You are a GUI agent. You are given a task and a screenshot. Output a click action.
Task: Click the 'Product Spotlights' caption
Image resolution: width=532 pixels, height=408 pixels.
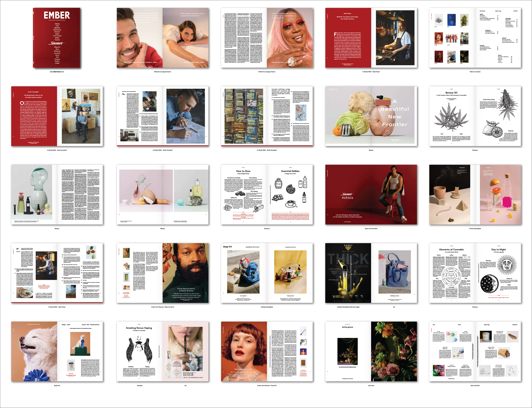point(475,229)
